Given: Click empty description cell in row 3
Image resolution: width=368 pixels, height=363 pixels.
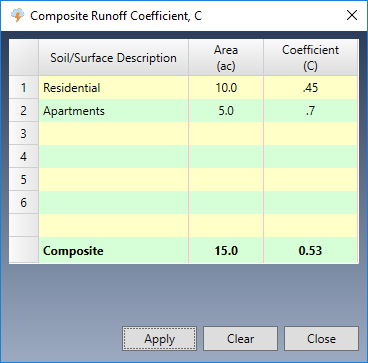Looking at the screenshot, I should point(114,134).
